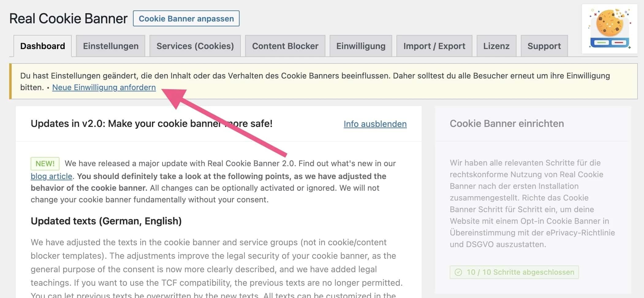The width and height of the screenshot is (644, 298).
Task: Hide the update info via Info ausblenden
Action: [x=375, y=124]
